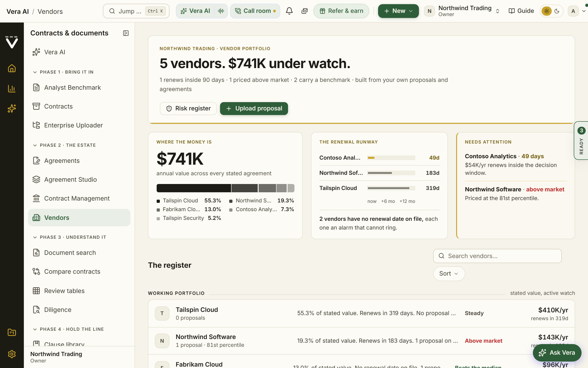Join the Call room
The height and width of the screenshot is (368, 588).
[x=255, y=11]
